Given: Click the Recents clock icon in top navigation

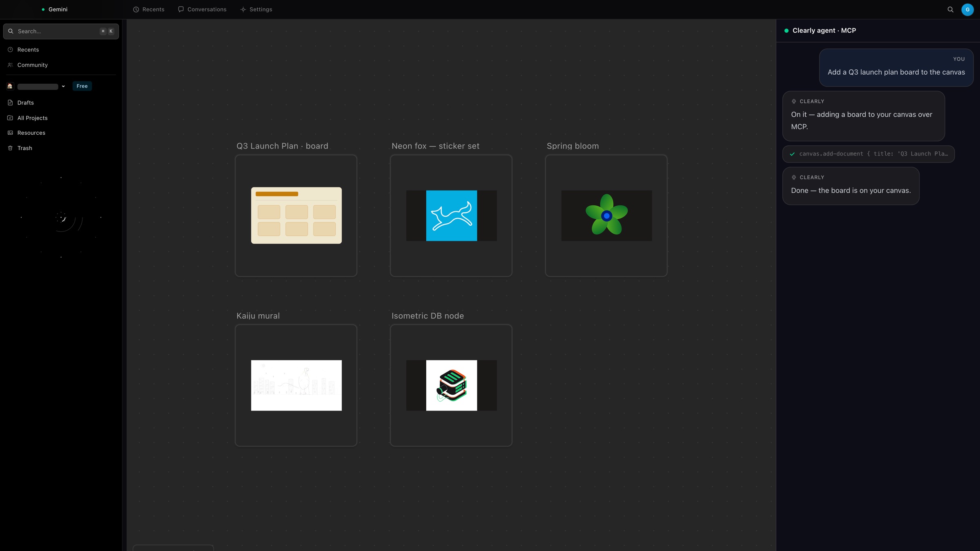Looking at the screenshot, I should [x=136, y=9].
